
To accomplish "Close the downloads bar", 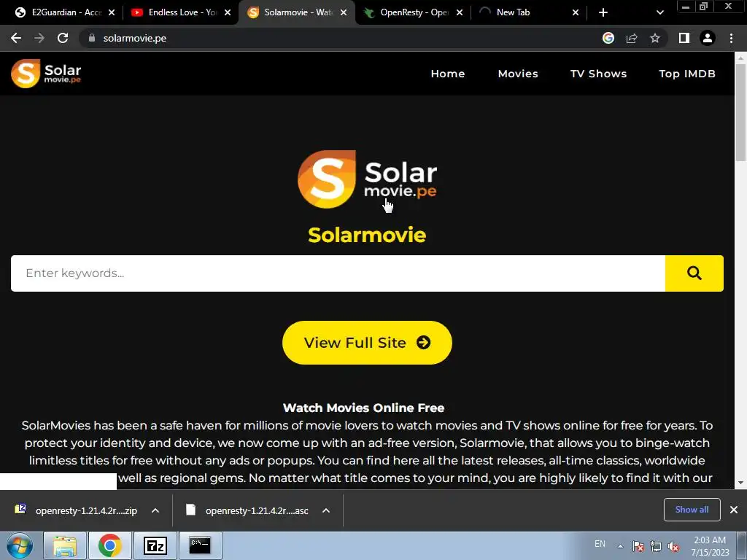I will pos(734,510).
